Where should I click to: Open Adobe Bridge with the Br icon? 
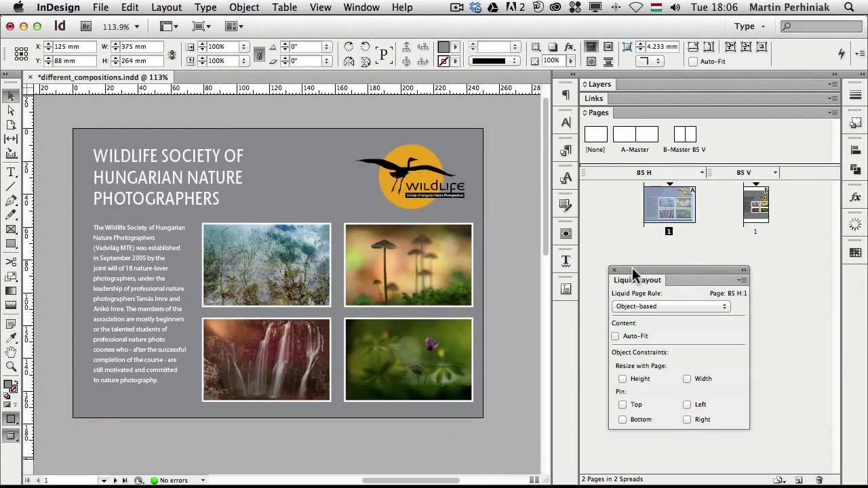coord(86,26)
